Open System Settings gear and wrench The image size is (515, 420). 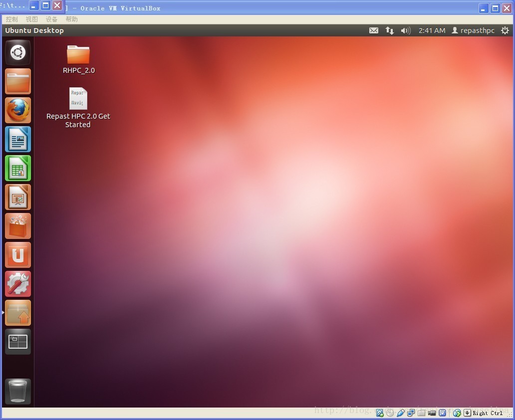[x=18, y=284]
